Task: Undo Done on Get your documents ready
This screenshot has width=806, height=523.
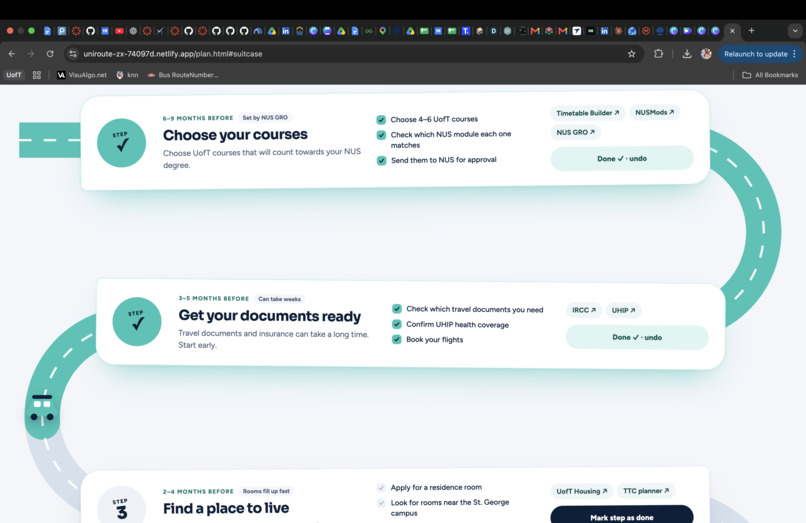Action: click(x=637, y=337)
